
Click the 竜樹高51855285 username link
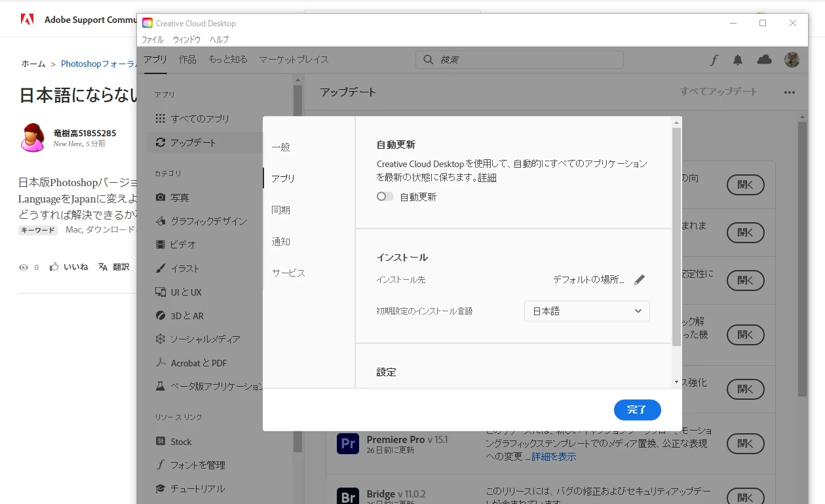85,133
